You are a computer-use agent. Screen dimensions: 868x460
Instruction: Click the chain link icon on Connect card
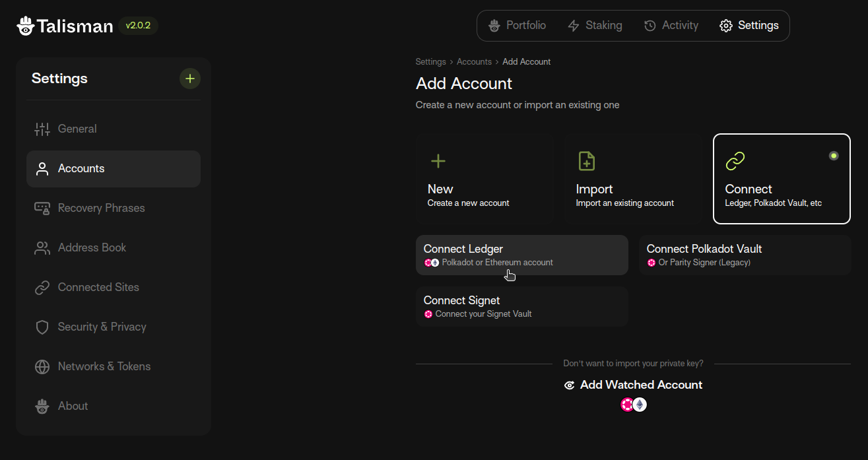tap(735, 161)
